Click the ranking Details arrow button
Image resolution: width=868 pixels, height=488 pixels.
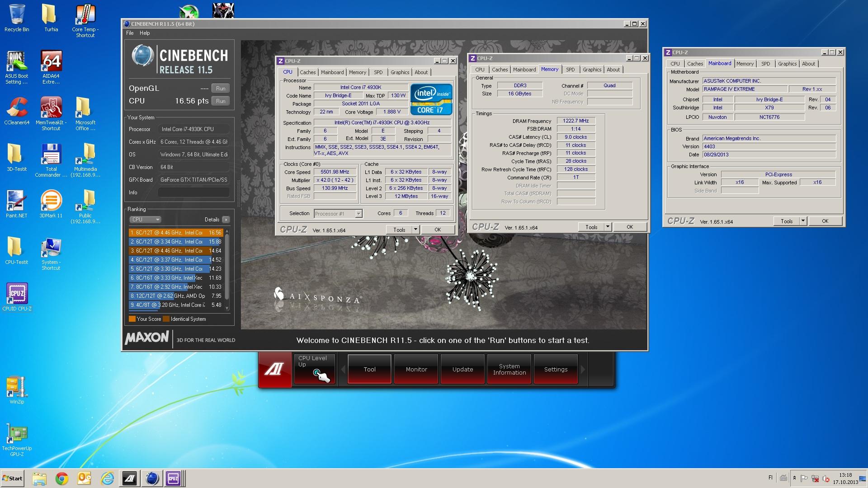(226, 220)
